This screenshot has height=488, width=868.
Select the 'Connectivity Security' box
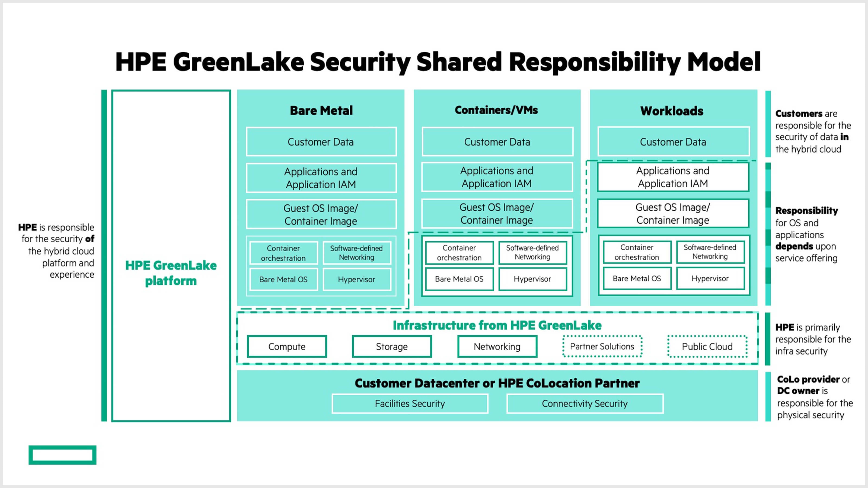pos(585,403)
